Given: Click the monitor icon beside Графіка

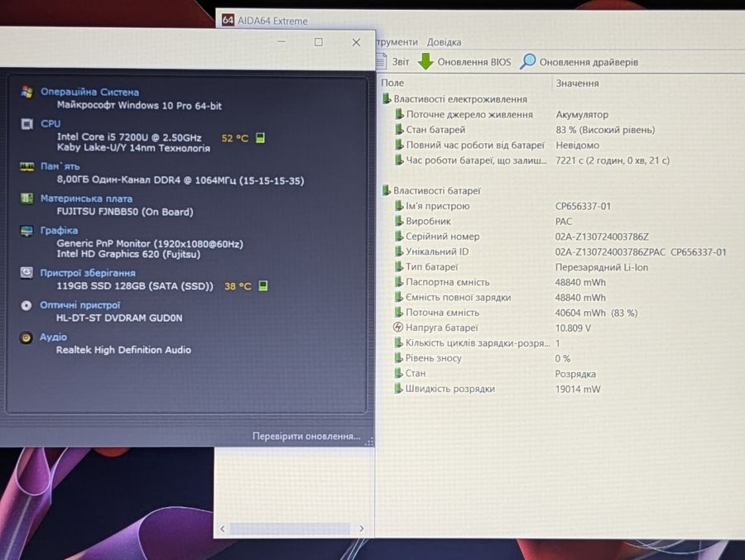Looking at the screenshot, I should (x=26, y=230).
